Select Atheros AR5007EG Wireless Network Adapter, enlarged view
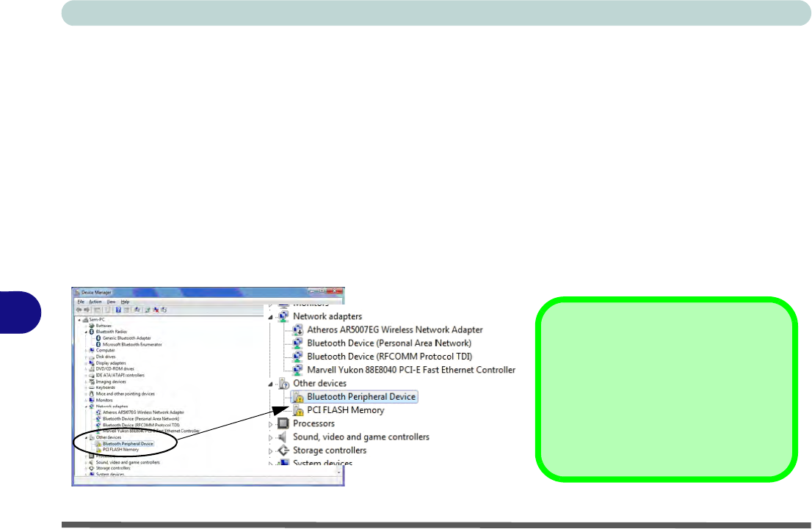The height and width of the screenshot is (529, 812). tap(394, 329)
